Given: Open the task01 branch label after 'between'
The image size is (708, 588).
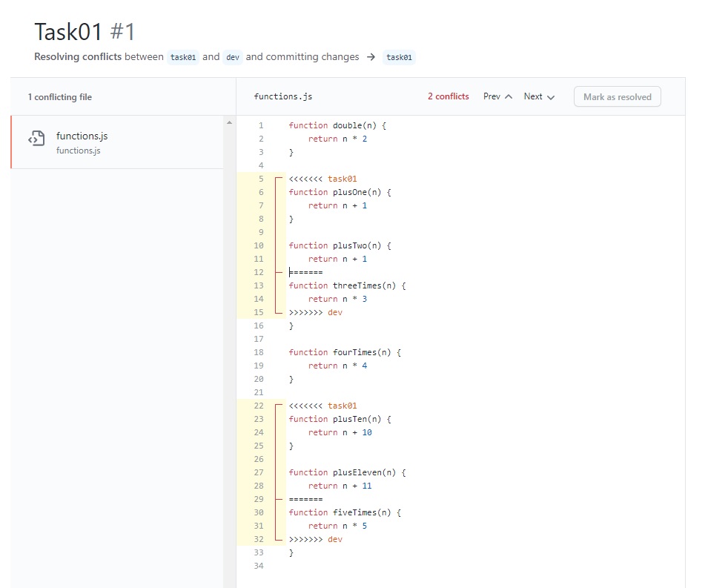Looking at the screenshot, I should tap(183, 57).
